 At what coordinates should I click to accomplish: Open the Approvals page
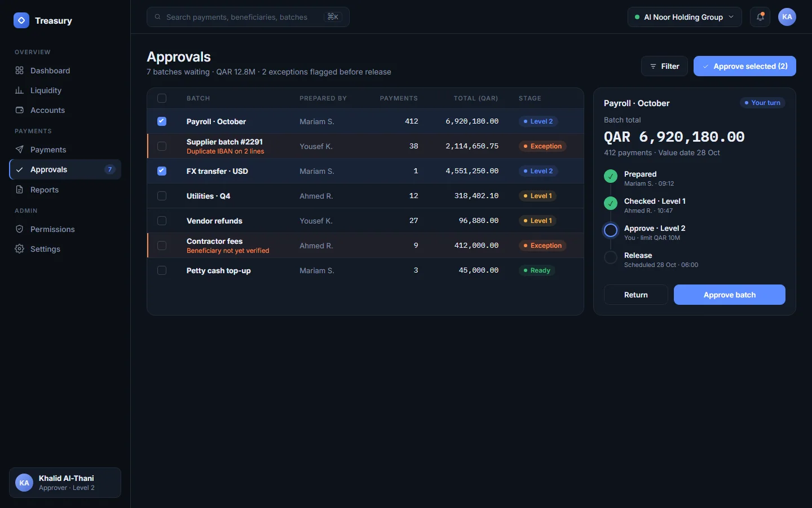click(65, 169)
